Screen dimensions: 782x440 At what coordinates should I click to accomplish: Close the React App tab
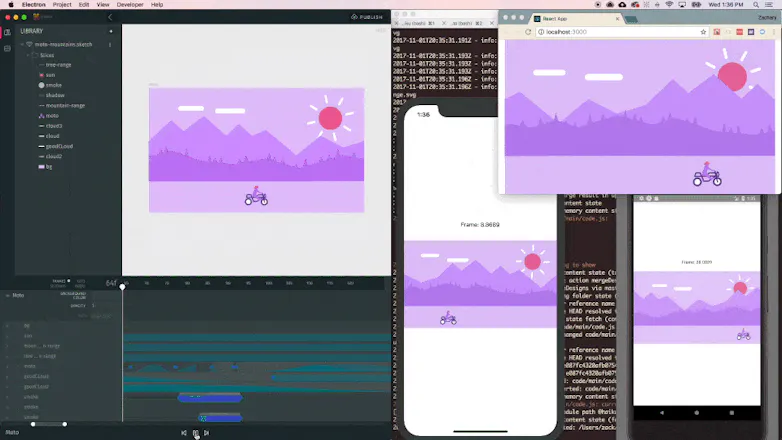[617, 18]
